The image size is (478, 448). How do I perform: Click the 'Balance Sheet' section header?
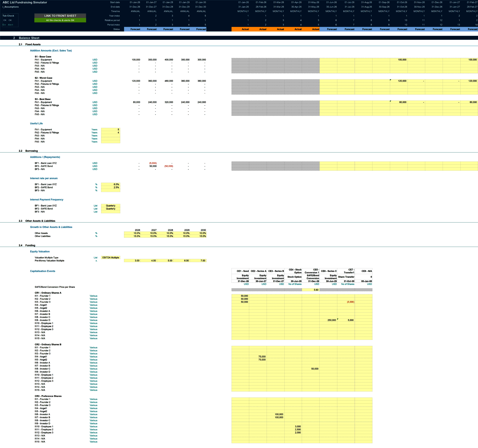[29, 38]
